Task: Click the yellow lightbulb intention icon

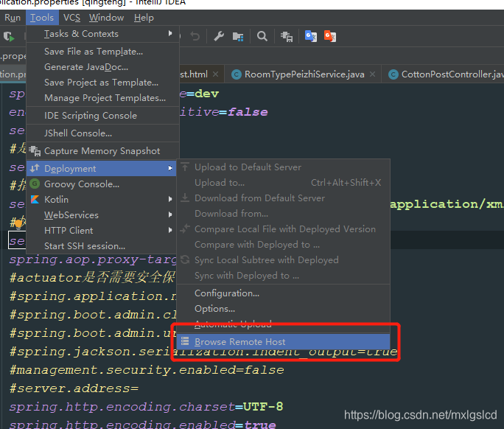Action: [18, 223]
